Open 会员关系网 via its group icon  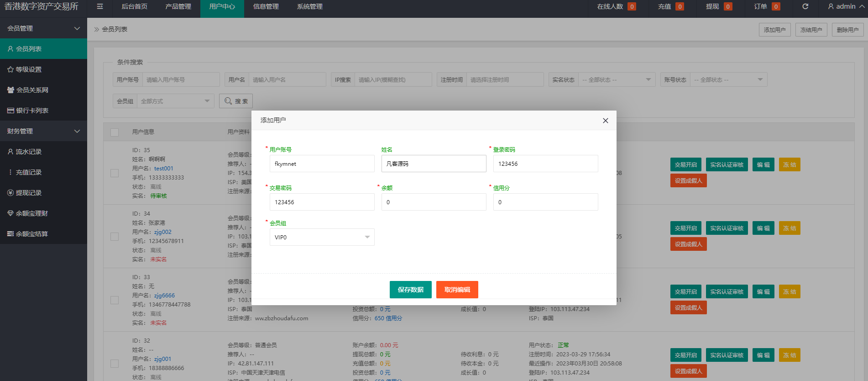tap(10, 90)
